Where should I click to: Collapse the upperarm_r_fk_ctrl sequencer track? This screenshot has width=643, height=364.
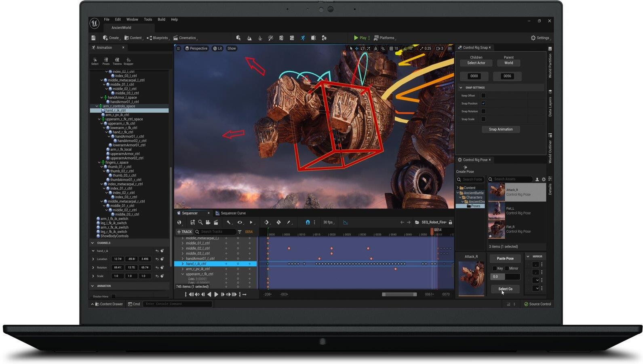(183, 274)
